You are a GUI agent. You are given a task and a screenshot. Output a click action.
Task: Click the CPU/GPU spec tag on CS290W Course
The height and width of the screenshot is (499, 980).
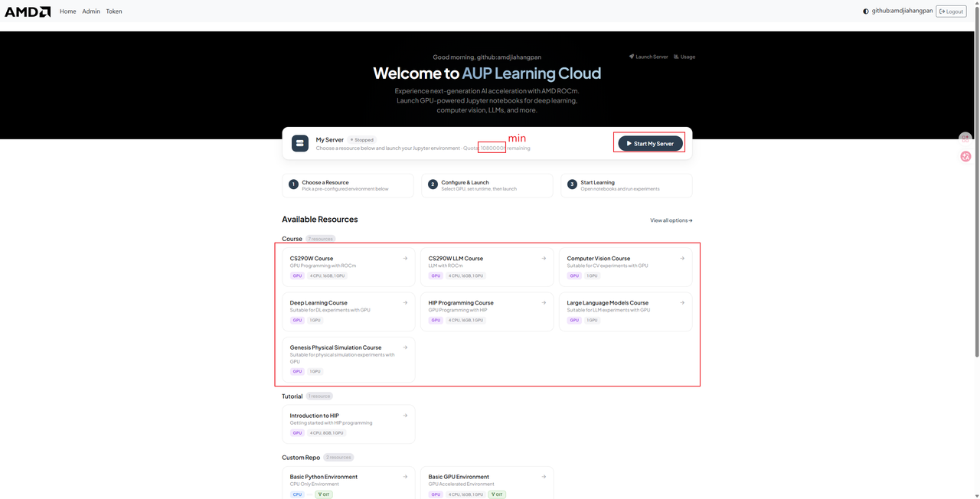click(x=327, y=276)
